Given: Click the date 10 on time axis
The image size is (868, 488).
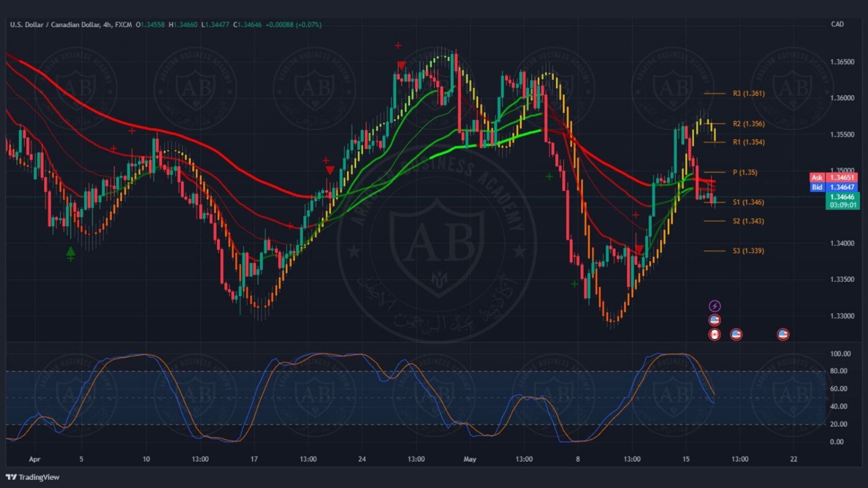Looking at the screenshot, I should click(146, 459).
